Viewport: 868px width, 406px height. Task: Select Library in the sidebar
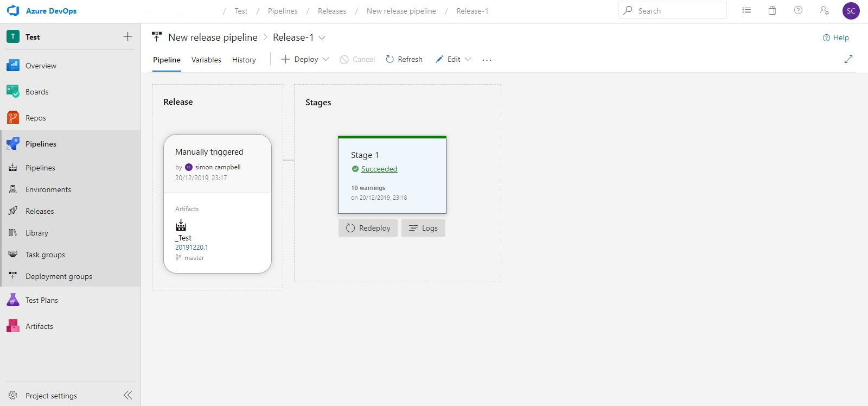point(71,233)
